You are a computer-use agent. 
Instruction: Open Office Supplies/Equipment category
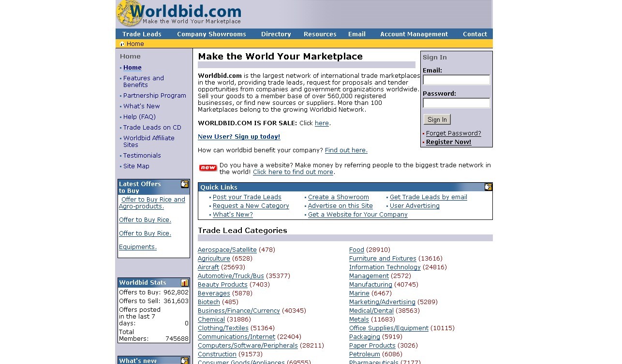click(x=389, y=328)
